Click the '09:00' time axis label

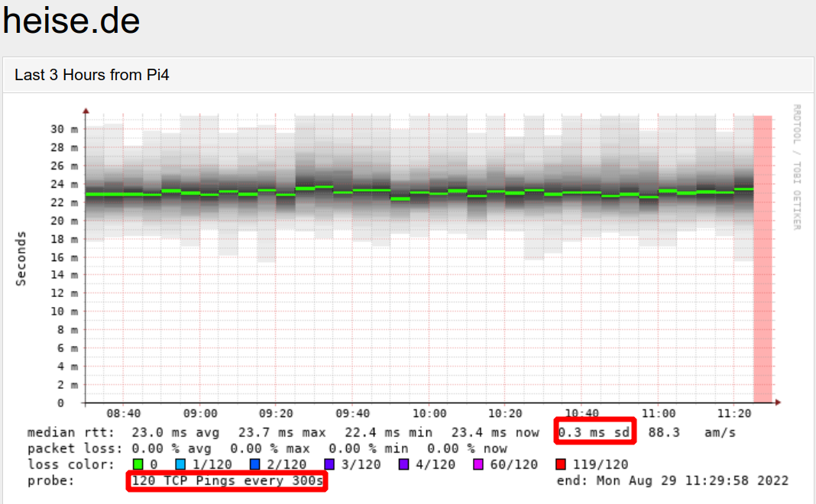pos(200,413)
